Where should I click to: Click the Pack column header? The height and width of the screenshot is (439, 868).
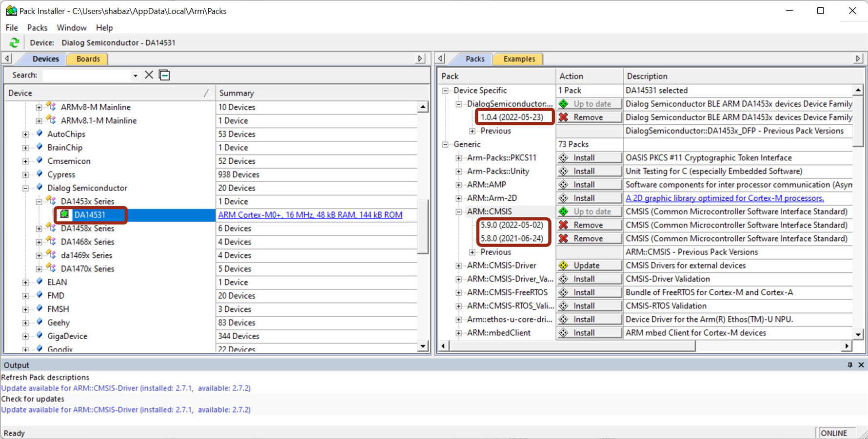pyautogui.click(x=497, y=76)
